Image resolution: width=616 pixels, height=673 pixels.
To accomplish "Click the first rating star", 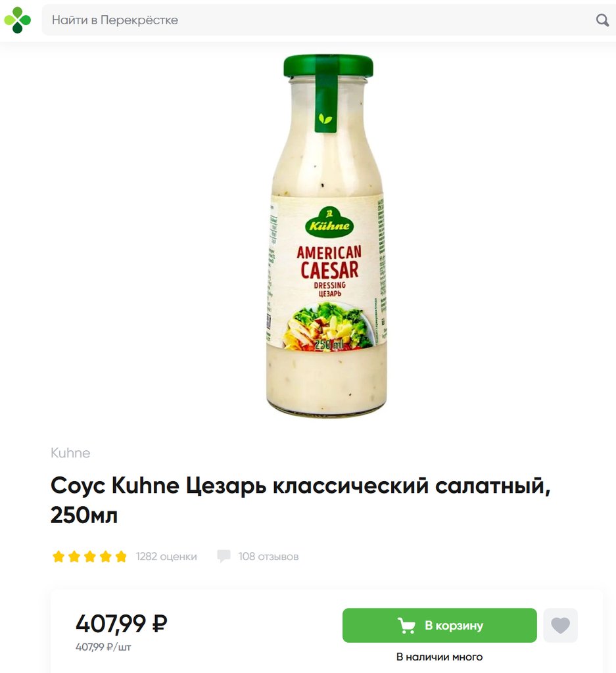I will click(x=59, y=557).
